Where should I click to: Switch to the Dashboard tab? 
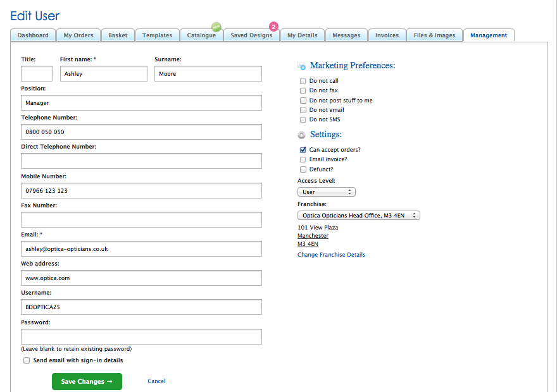[x=32, y=35]
